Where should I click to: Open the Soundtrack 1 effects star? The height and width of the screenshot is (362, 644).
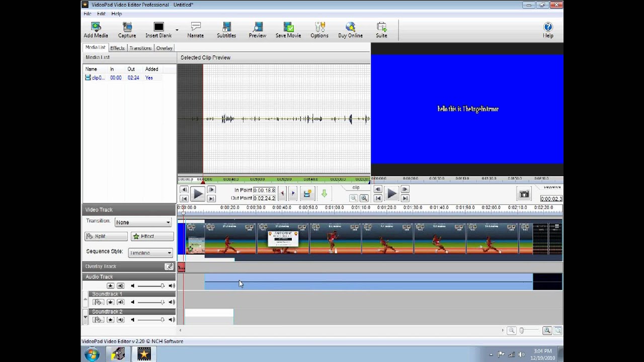pyautogui.click(x=110, y=302)
